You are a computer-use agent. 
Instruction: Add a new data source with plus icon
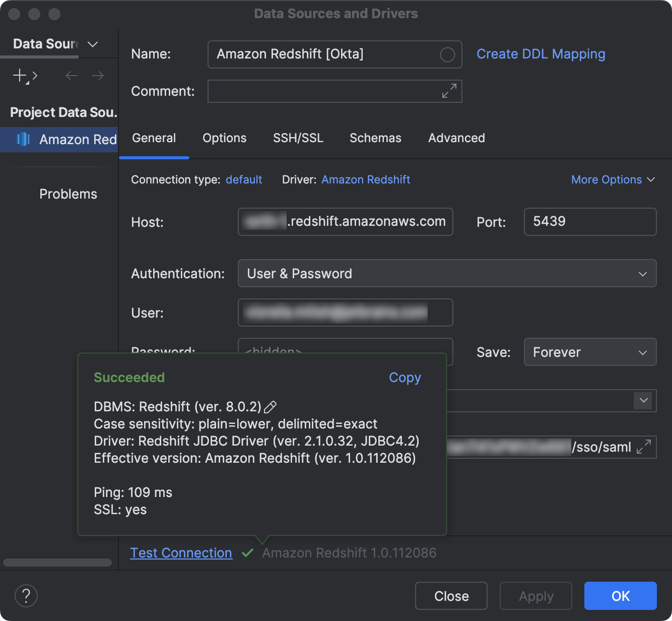point(20,76)
